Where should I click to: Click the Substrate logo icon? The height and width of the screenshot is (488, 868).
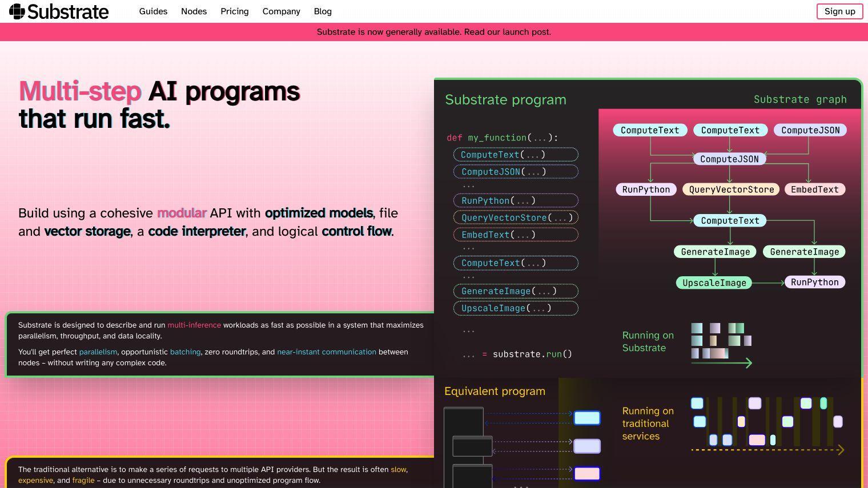(x=17, y=11)
